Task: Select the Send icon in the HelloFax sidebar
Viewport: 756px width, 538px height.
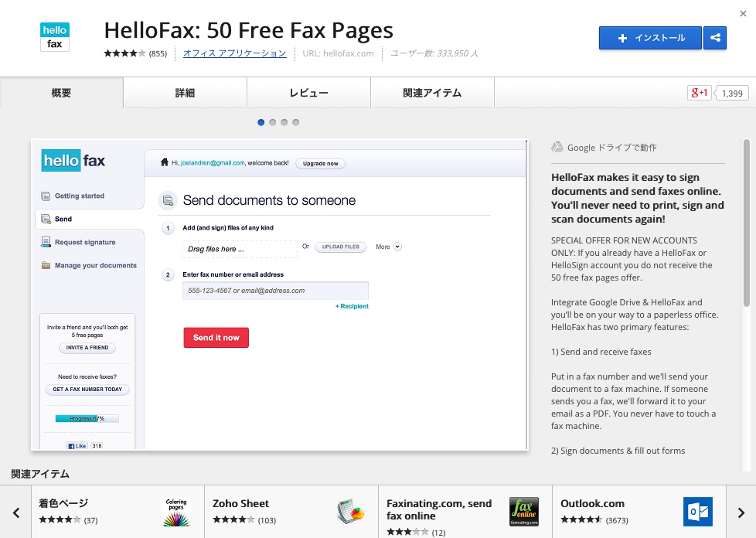Action: coord(46,219)
